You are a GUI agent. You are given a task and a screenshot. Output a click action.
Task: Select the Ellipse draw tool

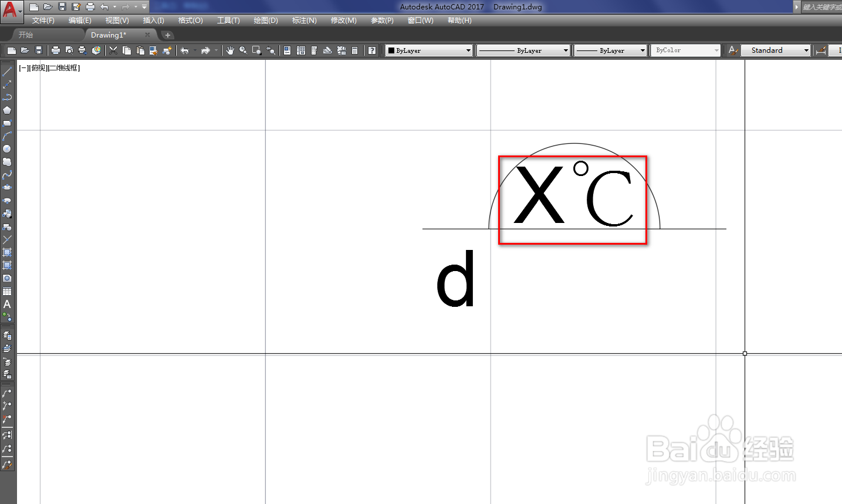[x=7, y=188]
